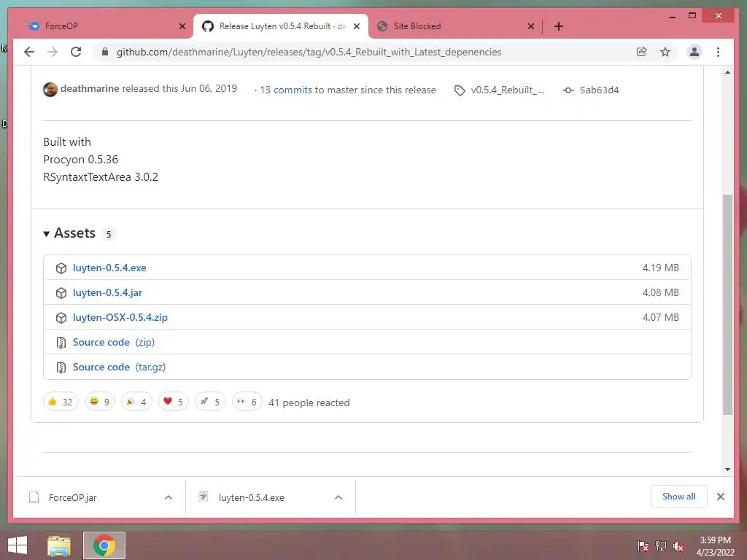Close the Release Luyten tab

tap(356, 26)
